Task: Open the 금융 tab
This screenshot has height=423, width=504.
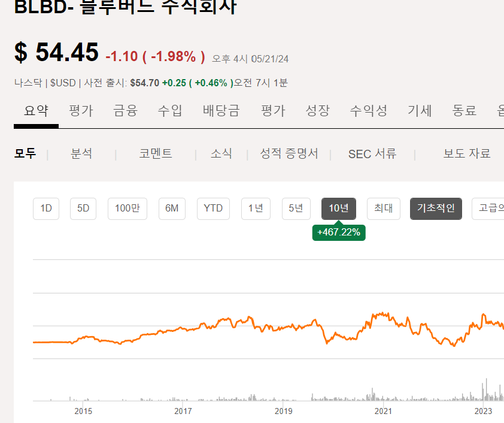Action: point(125,111)
